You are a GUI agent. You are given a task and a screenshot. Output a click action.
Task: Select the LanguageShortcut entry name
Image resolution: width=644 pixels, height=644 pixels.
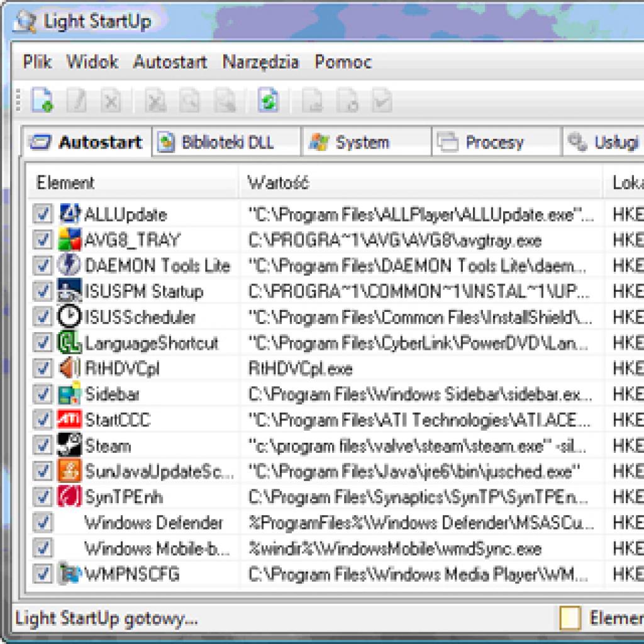[x=151, y=343]
